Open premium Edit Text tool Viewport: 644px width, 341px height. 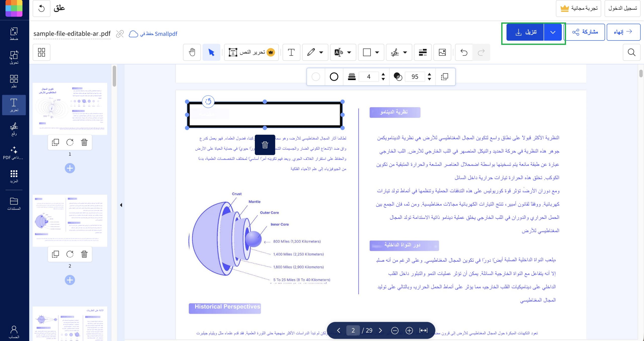click(251, 52)
